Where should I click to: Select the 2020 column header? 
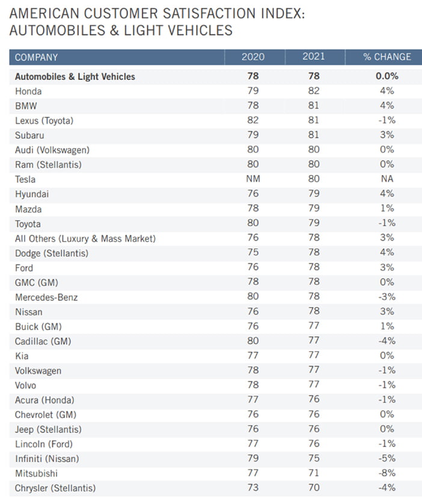click(x=253, y=57)
